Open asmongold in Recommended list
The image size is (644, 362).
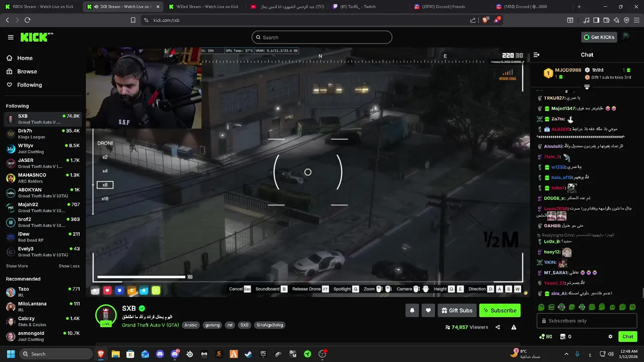tap(43, 336)
